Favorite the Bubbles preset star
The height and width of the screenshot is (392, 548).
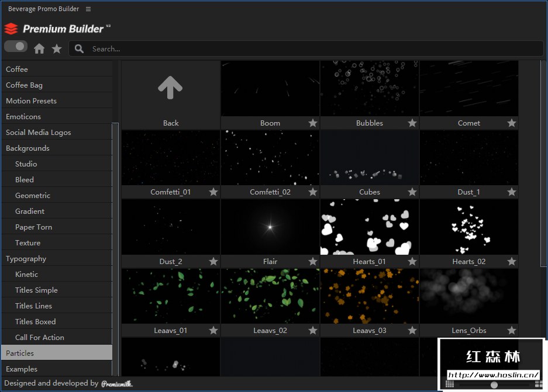[412, 123]
